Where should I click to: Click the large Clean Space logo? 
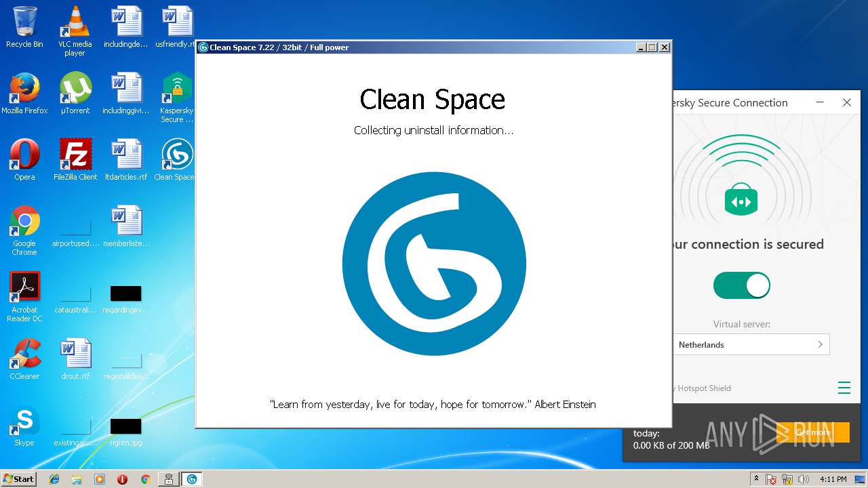tap(434, 264)
